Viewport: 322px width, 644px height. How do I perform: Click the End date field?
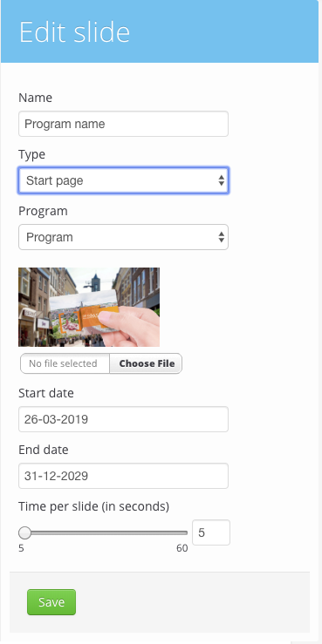coord(123,476)
